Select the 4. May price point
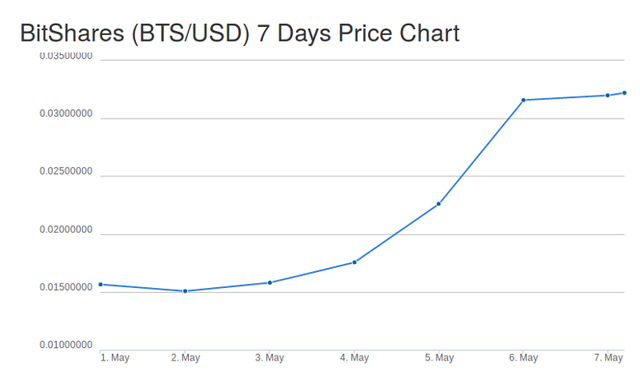The height and width of the screenshot is (373, 640). (x=354, y=262)
